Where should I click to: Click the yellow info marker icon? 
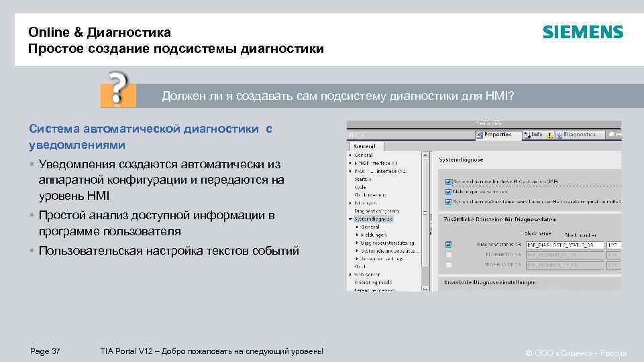549,135
